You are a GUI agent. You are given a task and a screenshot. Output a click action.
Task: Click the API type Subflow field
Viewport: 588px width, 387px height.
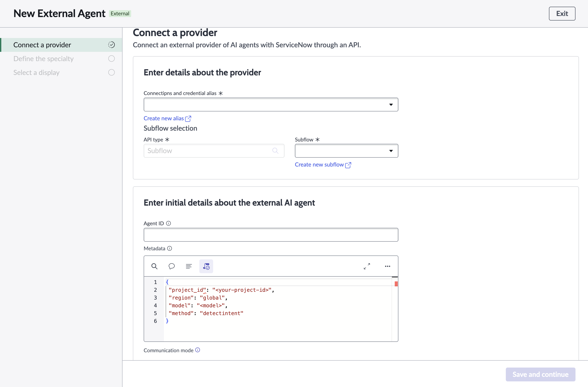tap(214, 151)
